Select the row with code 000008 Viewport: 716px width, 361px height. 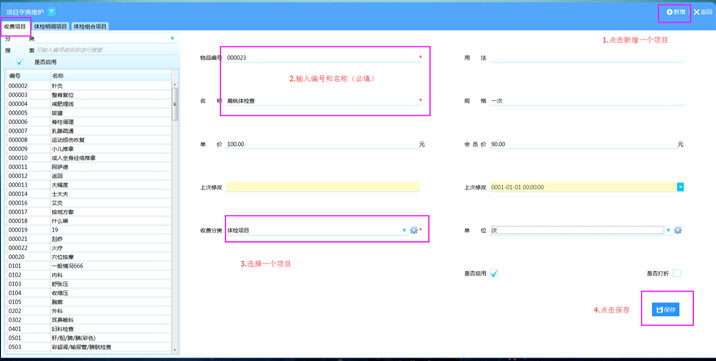point(89,140)
